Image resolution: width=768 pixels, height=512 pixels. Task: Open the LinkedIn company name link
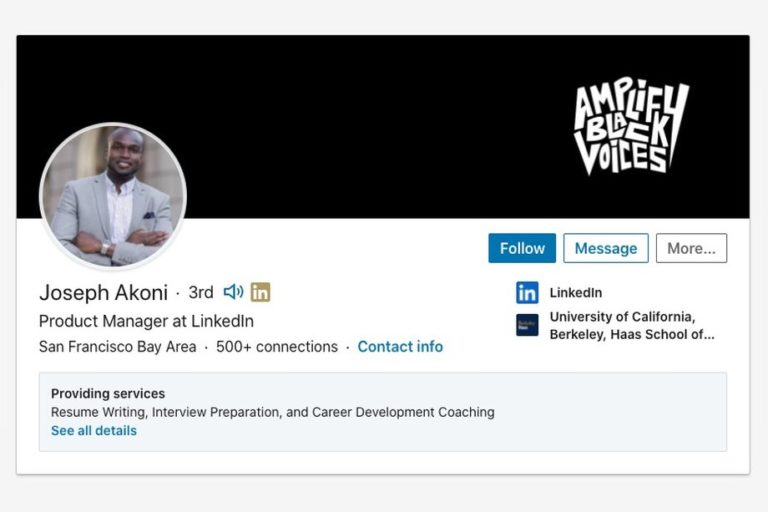click(x=576, y=293)
